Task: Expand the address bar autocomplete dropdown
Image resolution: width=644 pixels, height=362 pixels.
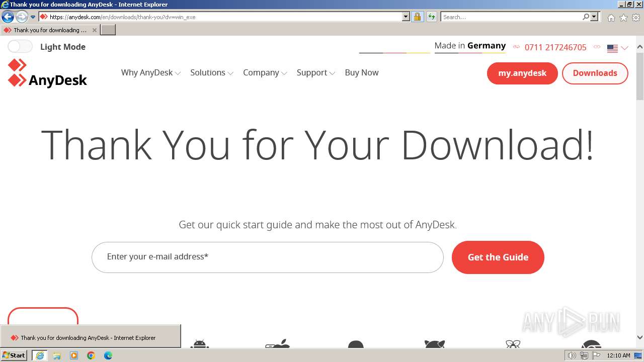Action: tap(406, 17)
